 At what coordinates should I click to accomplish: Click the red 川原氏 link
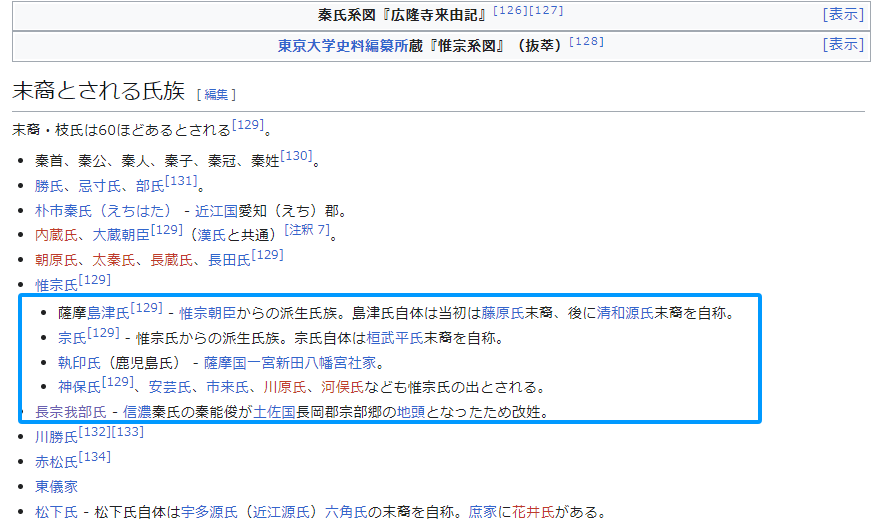tap(286, 388)
